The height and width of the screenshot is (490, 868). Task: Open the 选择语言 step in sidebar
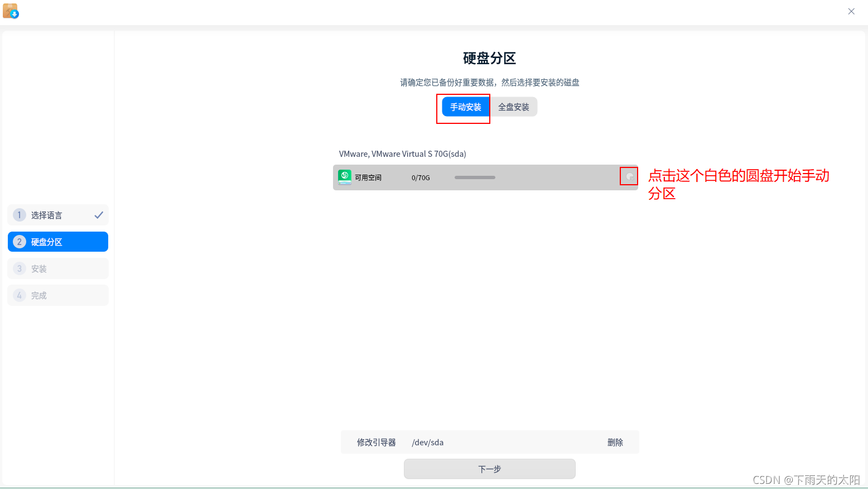pyautogui.click(x=58, y=215)
